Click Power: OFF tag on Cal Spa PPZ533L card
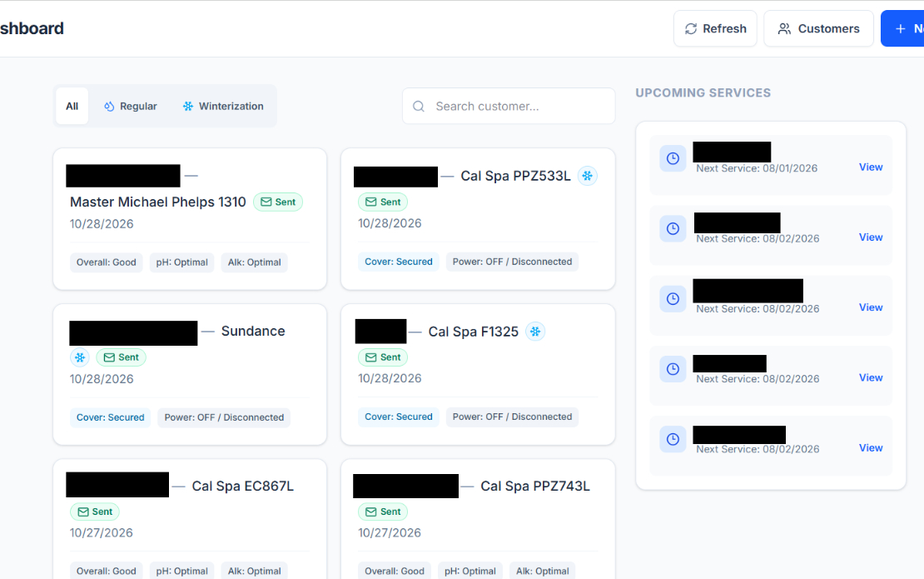Screen dimensions: 924x579 click(x=512, y=262)
